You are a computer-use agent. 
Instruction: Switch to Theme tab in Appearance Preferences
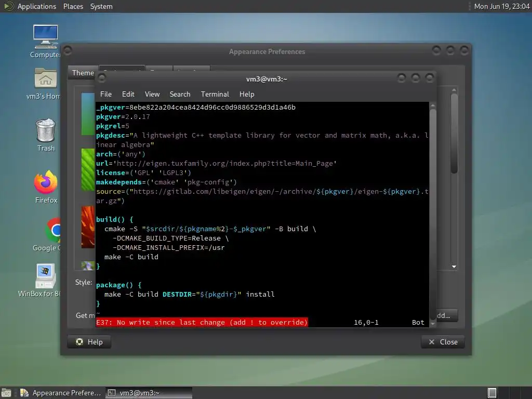[x=83, y=73]
